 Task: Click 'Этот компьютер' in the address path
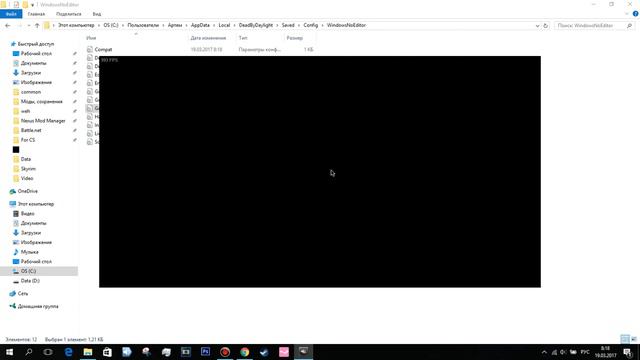(76, 25)
